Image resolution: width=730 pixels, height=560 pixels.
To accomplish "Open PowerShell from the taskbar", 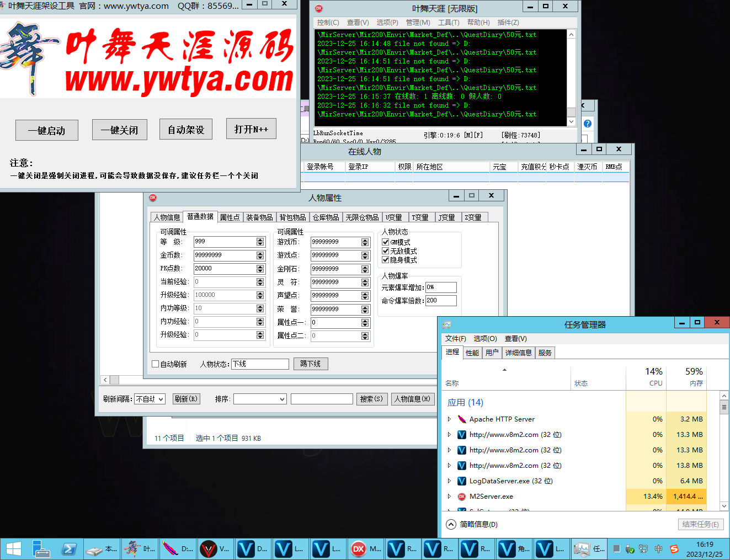I will [x=69, y=549].
